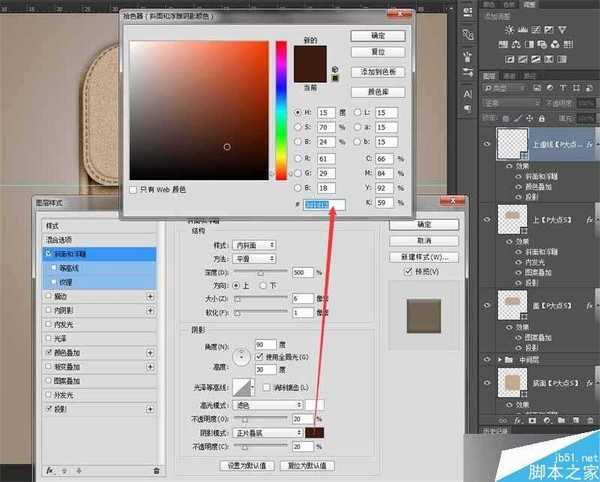Lock layer position (move arrows icon)
This screenshot has width=600, height=482.
[x=530, y=119]
